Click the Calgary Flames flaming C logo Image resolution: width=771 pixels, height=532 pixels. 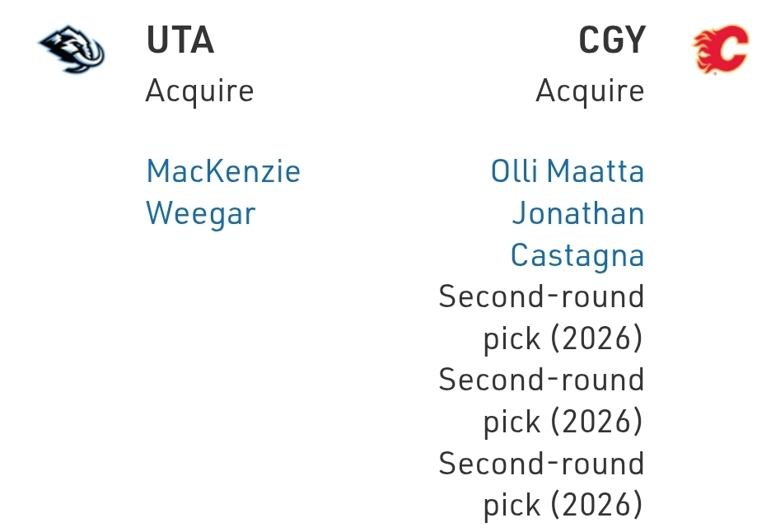coord(722,49)
